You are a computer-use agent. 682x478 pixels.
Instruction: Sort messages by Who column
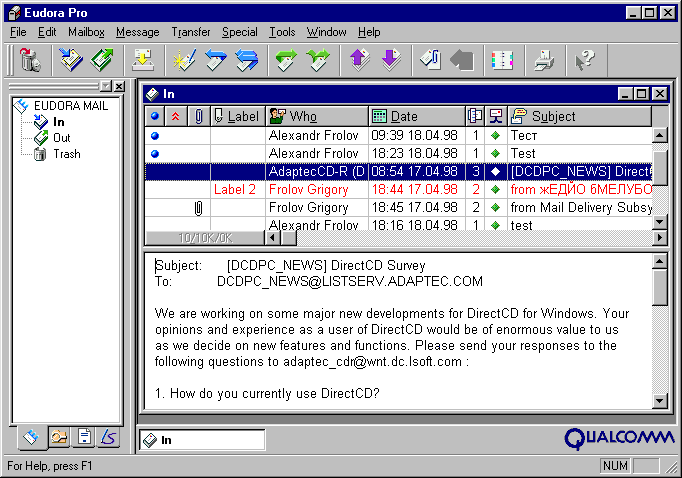click(317, 116)
